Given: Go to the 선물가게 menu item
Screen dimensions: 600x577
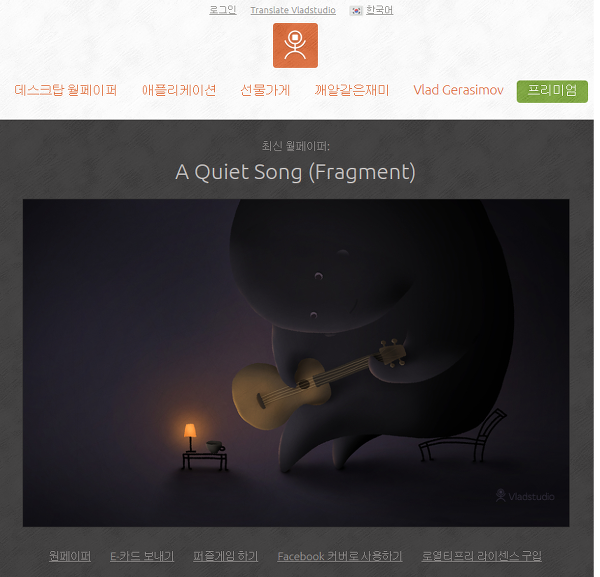Looking at the screenshot, I should [x=265, y=90].
